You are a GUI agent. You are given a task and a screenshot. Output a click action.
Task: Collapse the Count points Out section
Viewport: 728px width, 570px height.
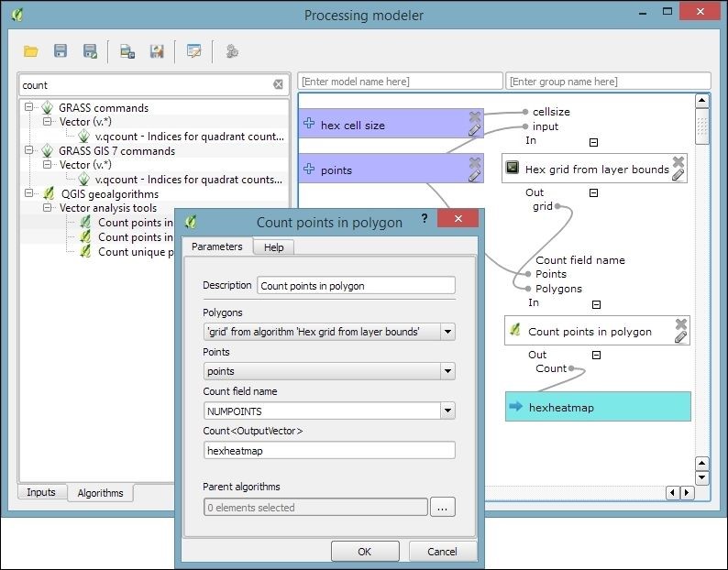point(593,355)
